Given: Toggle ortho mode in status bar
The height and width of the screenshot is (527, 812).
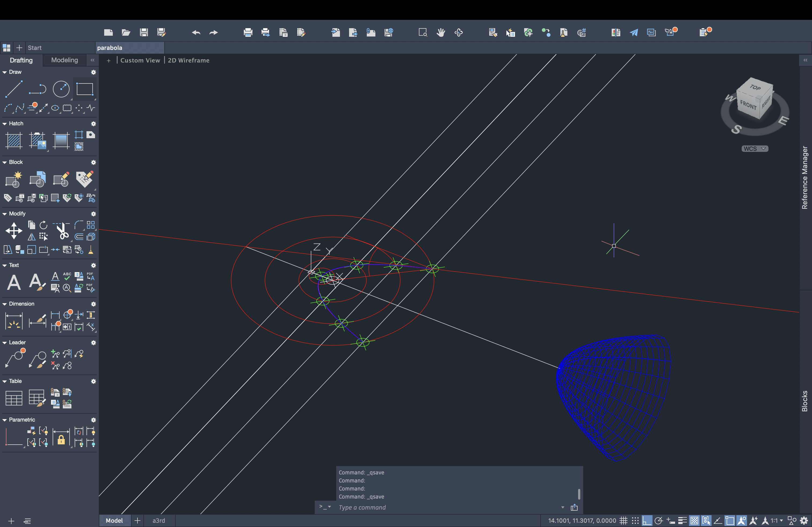Looking at the screenshot, I should pos(647,521).
